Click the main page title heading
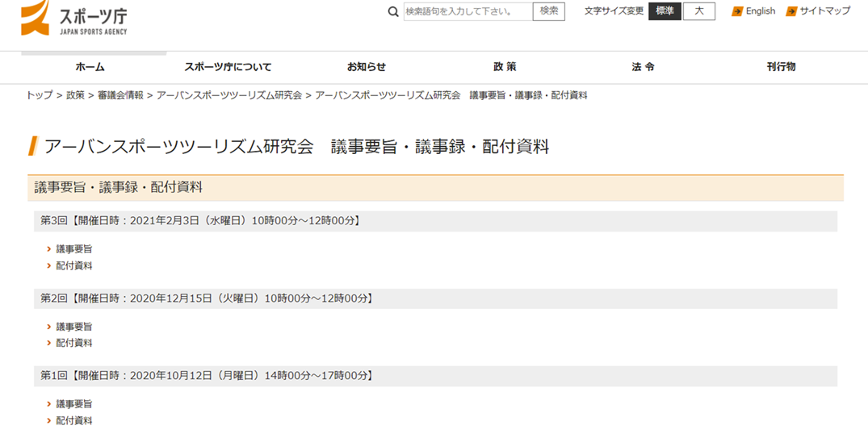 296,147
